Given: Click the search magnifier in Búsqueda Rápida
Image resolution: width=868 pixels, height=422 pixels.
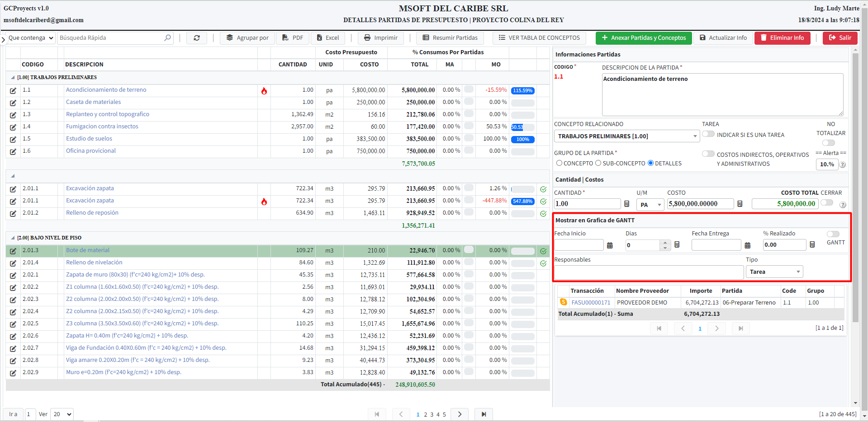Looking at the screenshot, I should tap(167, 38).
